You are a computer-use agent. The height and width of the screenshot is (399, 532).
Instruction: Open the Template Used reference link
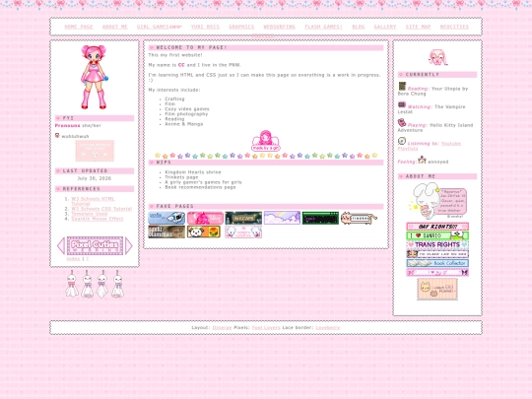click(x=90, y=214)
